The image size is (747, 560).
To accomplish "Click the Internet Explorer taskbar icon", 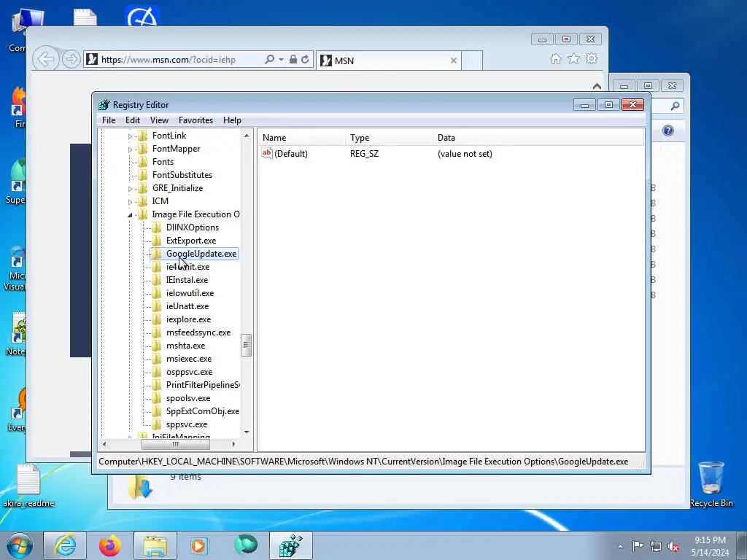I will (x=65, y=545).
